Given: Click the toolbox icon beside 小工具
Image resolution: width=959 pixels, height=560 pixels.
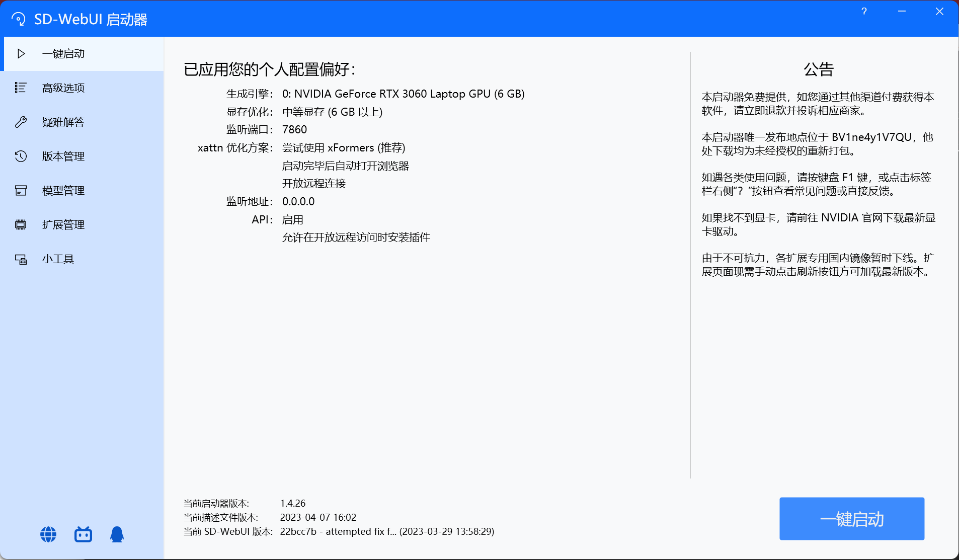Looking at the screenshot, I should (21, 259).
